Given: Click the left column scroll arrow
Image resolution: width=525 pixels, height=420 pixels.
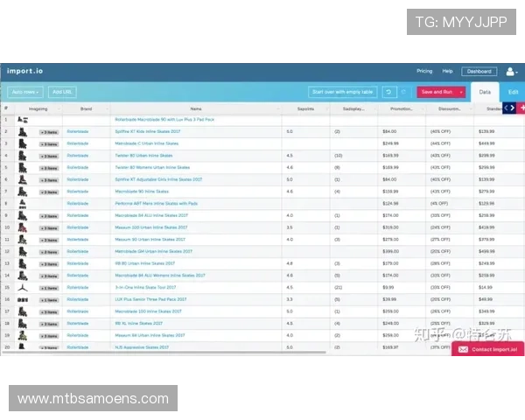Looking at the screenshot, I should coord(507,108).
